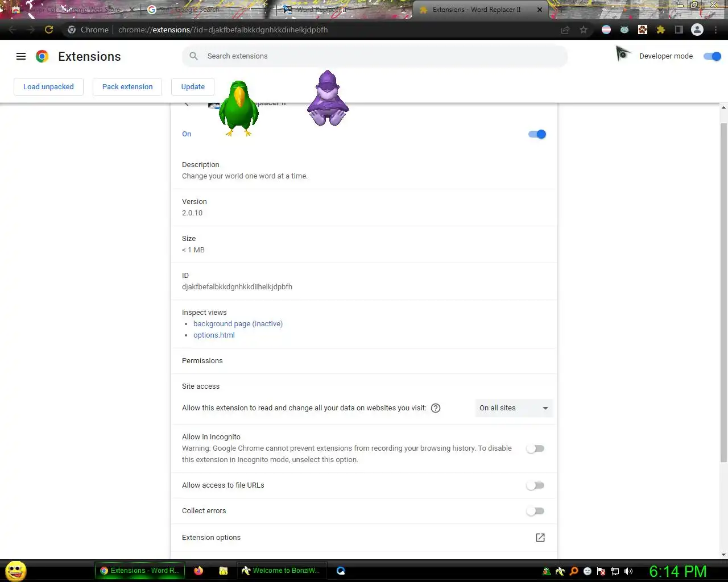Enable Allow in Incognito
728x582 pixels.
pyautogui.click(x=535, y=448)
